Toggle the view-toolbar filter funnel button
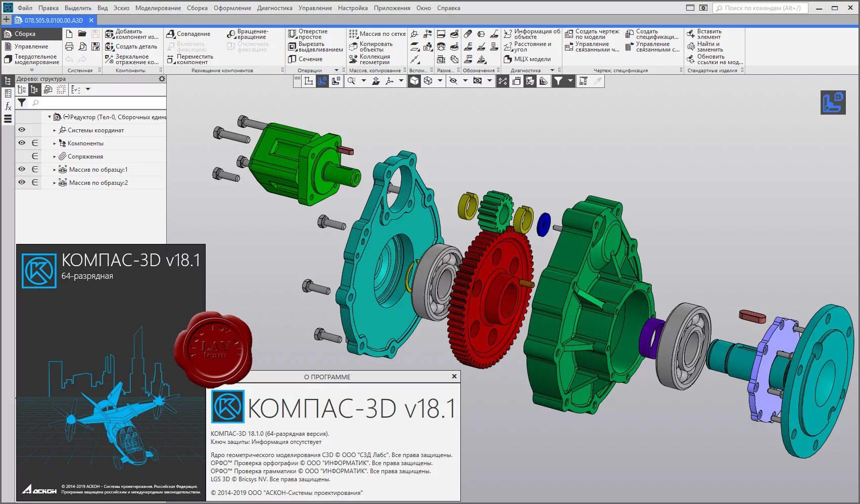Viewport: 860px width, 504px height. pyautogui.click(x=558, y=81)
